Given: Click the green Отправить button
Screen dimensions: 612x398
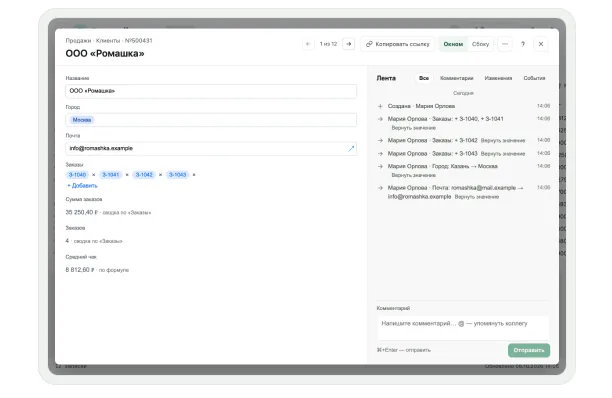Looking at the screenshot, I should click(x=529, y=350).
